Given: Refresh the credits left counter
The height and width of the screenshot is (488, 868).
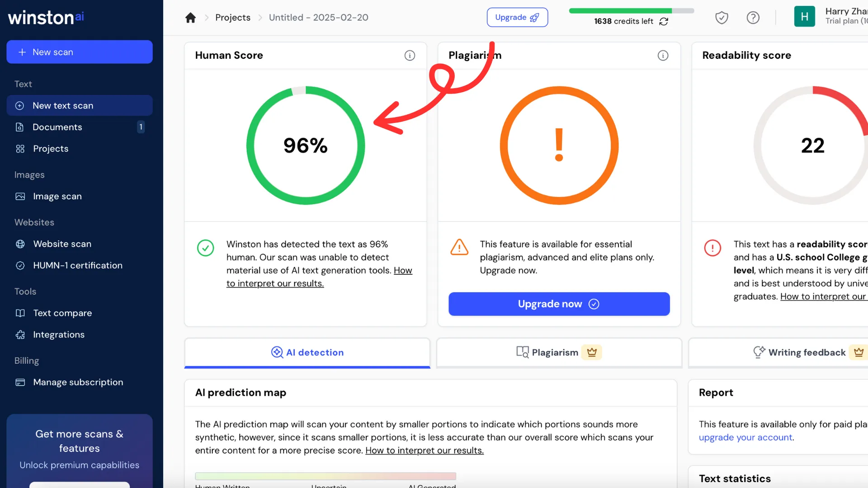Looking at the screenshot, I should [x=664, y=22].
